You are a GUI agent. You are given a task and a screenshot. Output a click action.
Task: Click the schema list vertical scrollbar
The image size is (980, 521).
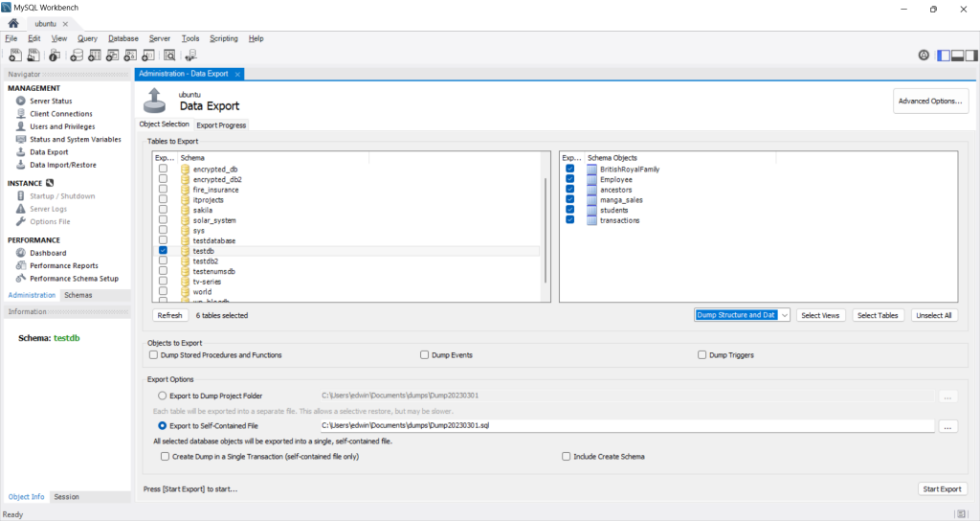(546, 230)
